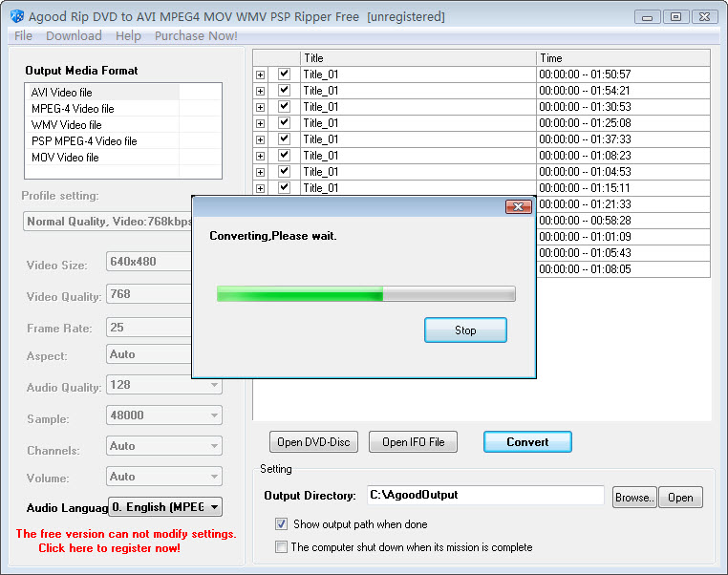The height and width of the screenshot is (575, 728).
Task: Expand the title row lasting 01:30:53
Action: click(261, 107)
